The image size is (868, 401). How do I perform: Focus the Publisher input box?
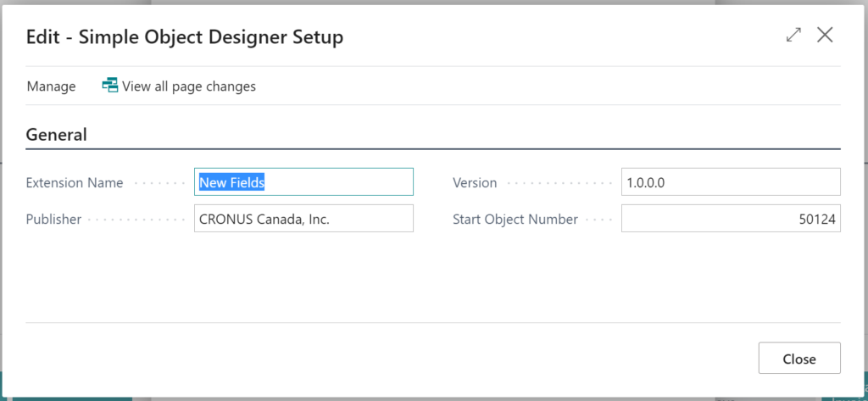(303, 218)
